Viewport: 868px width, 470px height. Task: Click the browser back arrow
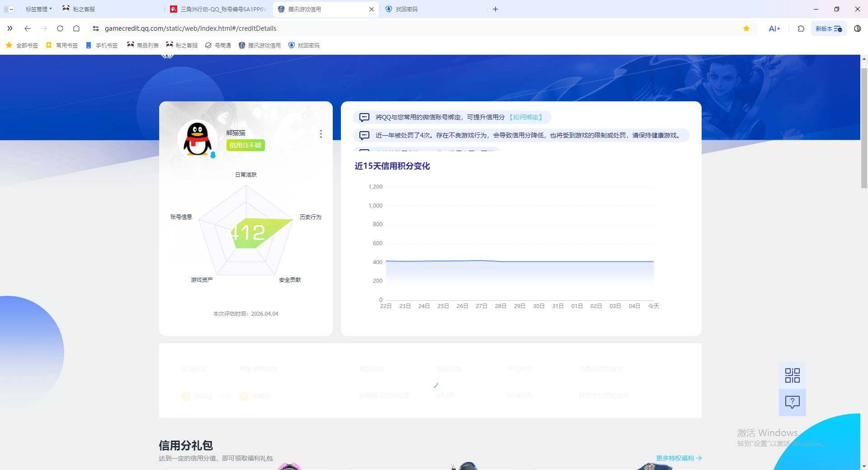[28, 28]
